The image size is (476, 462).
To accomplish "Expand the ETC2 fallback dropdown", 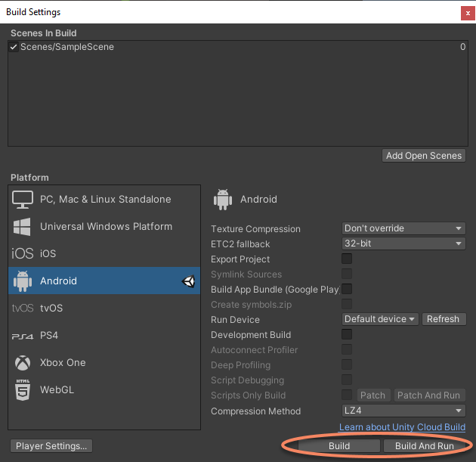I will coord(403,243).
